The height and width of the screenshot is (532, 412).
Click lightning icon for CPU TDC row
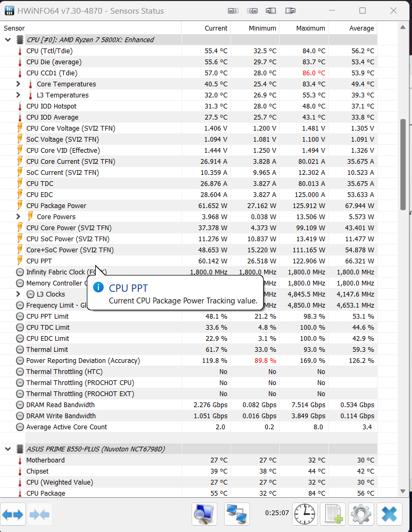19,183
